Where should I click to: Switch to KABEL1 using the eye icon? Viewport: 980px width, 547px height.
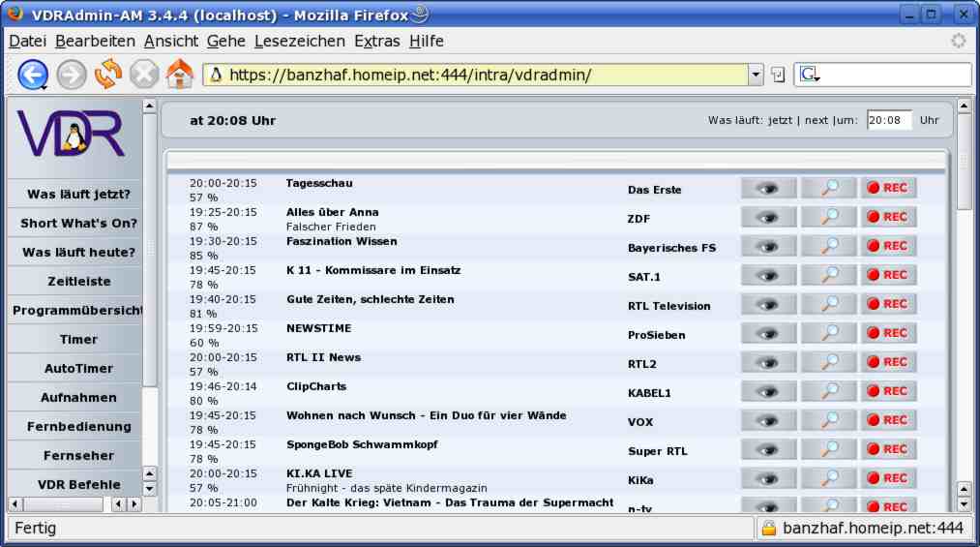768,391
